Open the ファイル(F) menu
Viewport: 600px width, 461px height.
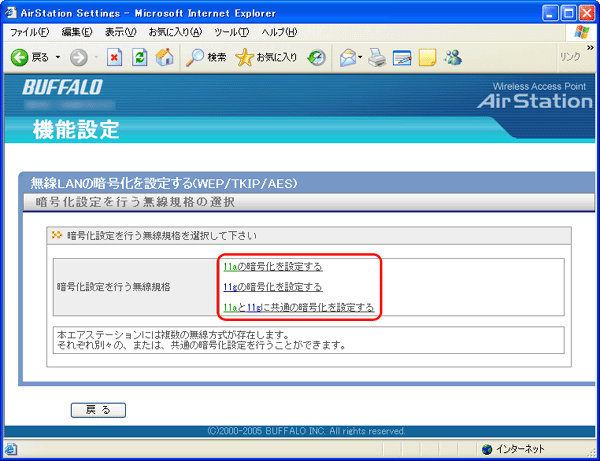(31, 33)
